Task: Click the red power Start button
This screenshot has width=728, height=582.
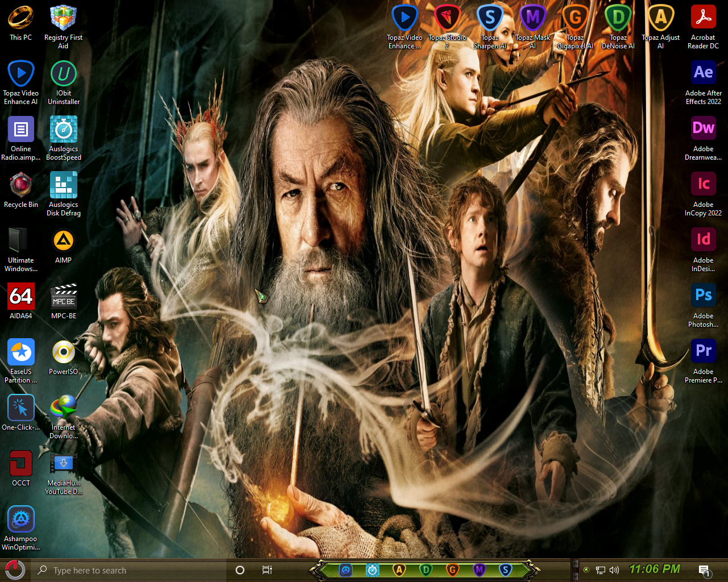Action: pos(15,570)
